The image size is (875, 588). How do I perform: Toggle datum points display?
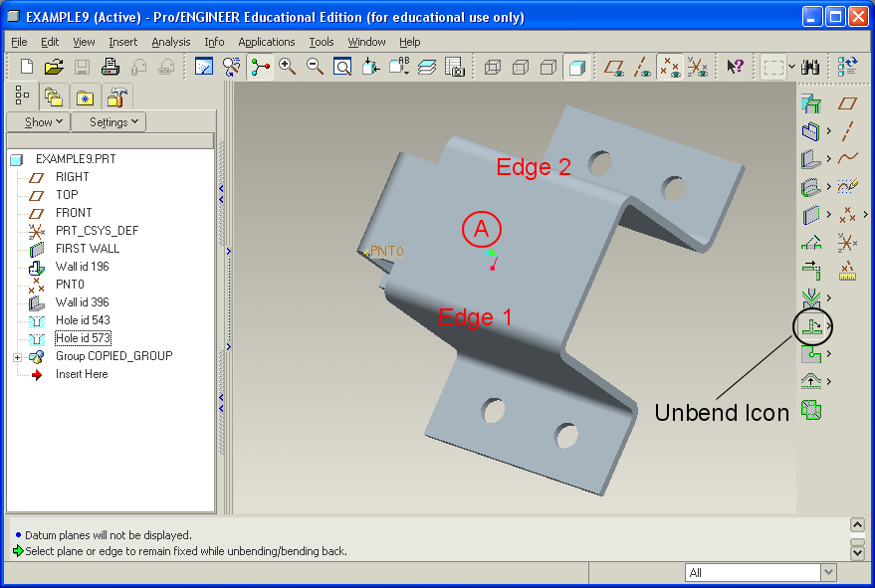click(x=670, y=67)
